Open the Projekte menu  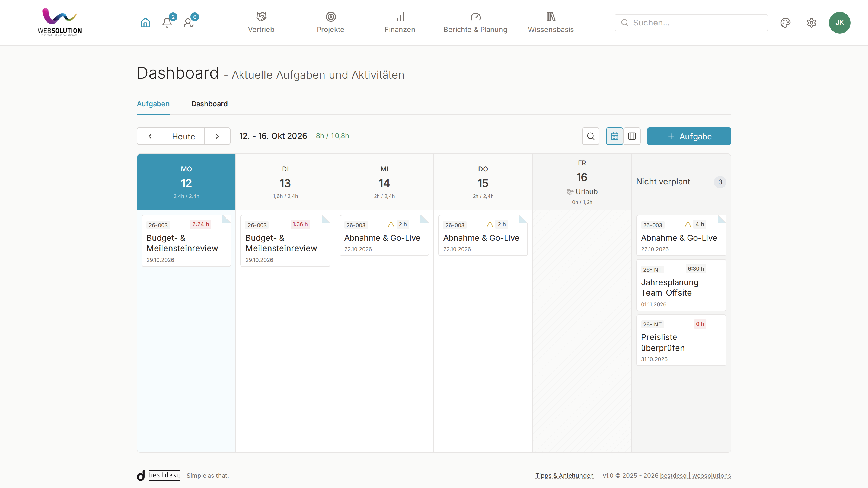(331, 23)
